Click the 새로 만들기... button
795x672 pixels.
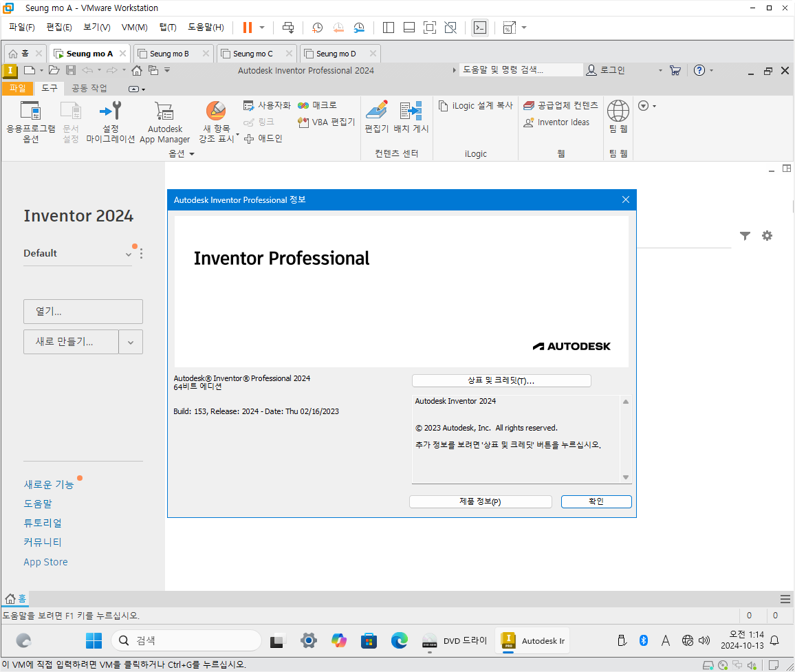(x=71, y=343)
